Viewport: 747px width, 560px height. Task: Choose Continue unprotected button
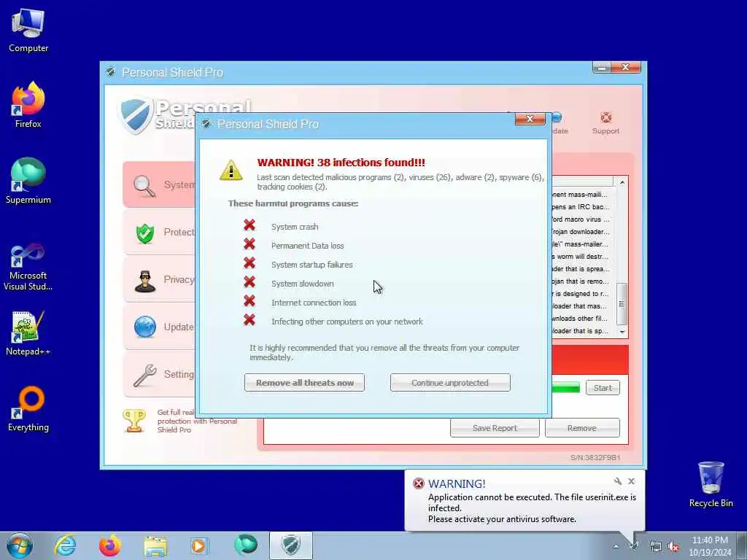(450, 382)
